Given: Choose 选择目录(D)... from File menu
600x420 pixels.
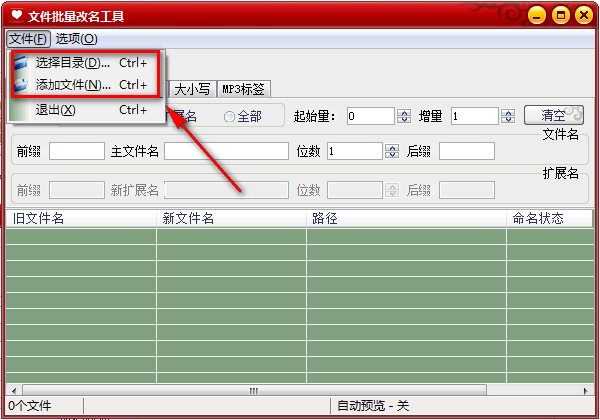Looking at the screenshot, I should 86,62.
